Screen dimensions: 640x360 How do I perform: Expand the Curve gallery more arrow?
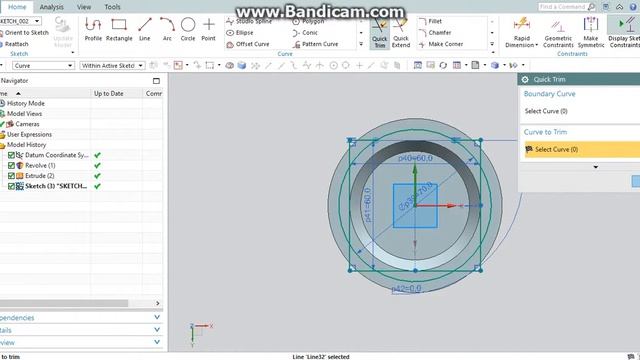point(361,44)
